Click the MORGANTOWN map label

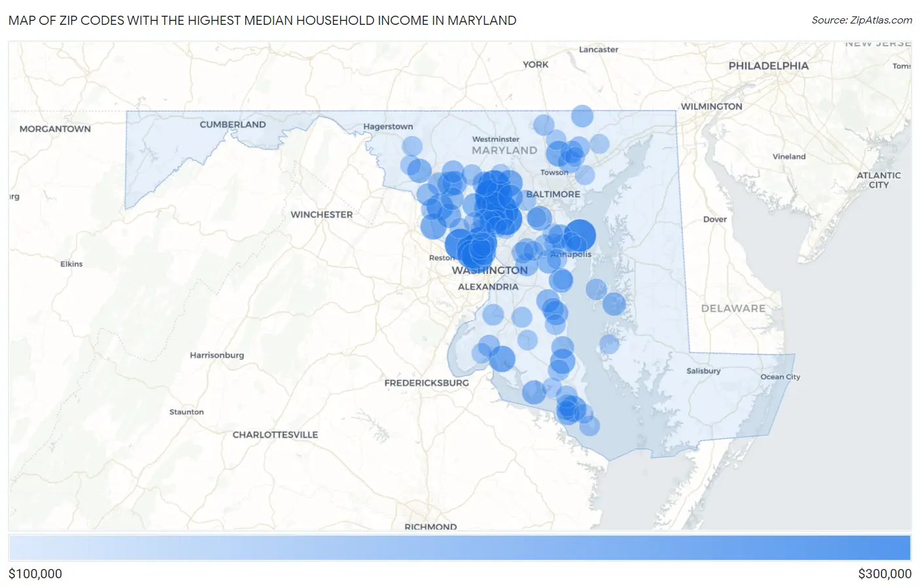(55, 129)
